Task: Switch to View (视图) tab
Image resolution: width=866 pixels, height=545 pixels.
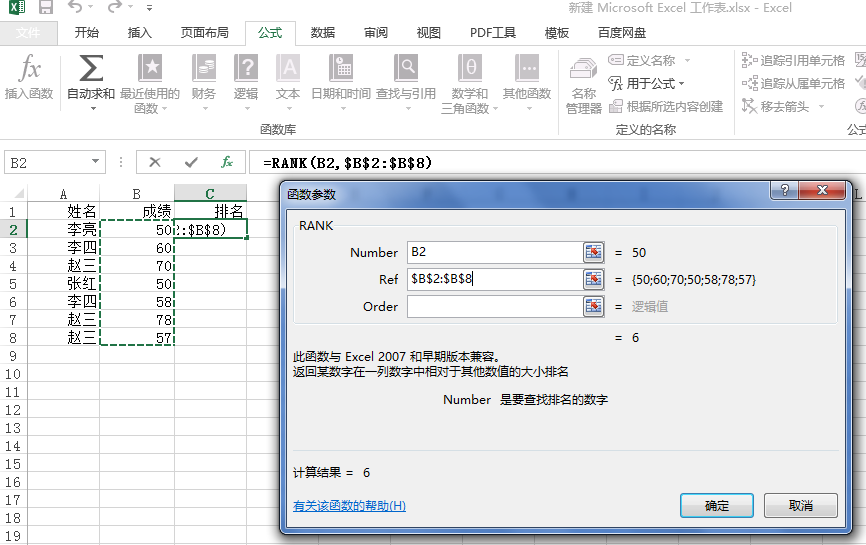Action: tap(429, 33)
